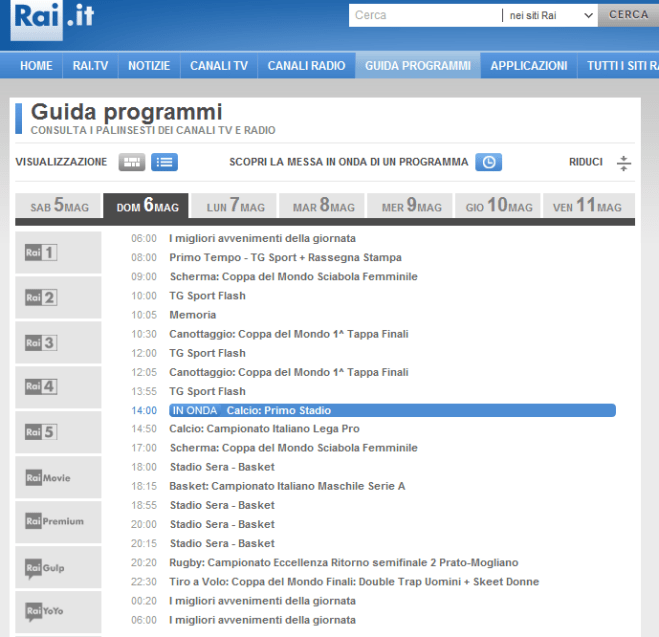The height and width of the screenshot is (637, 659).
Task: Switch to list view visualization icon
Action: (164, 162)
